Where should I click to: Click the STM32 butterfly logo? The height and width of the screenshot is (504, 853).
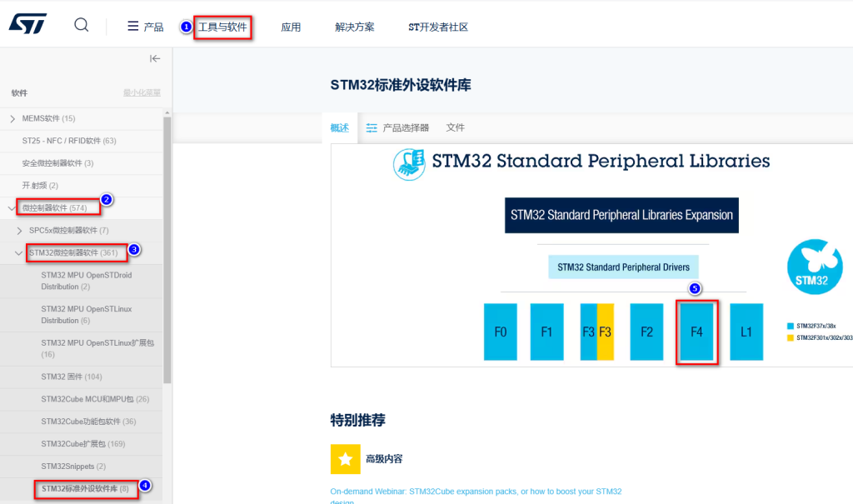(x=815, y=267)
